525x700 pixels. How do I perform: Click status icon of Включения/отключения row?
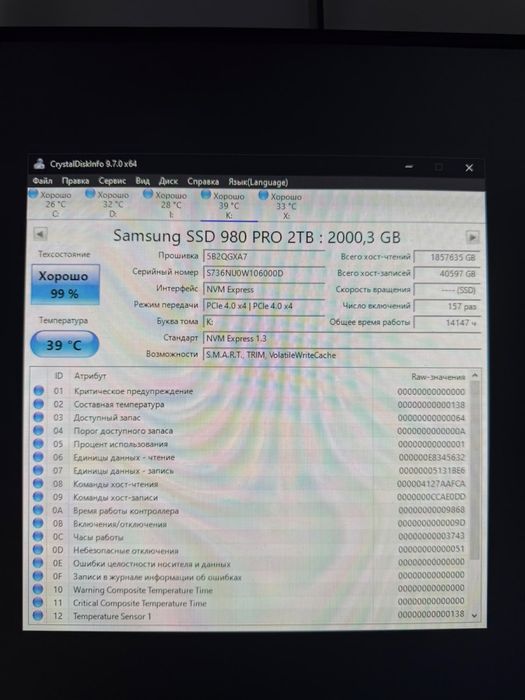pyautogui.click(x=38, y=523)
